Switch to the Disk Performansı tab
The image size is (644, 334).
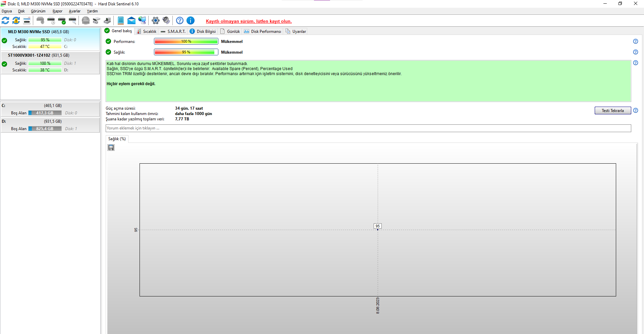[x=263, y=31]
